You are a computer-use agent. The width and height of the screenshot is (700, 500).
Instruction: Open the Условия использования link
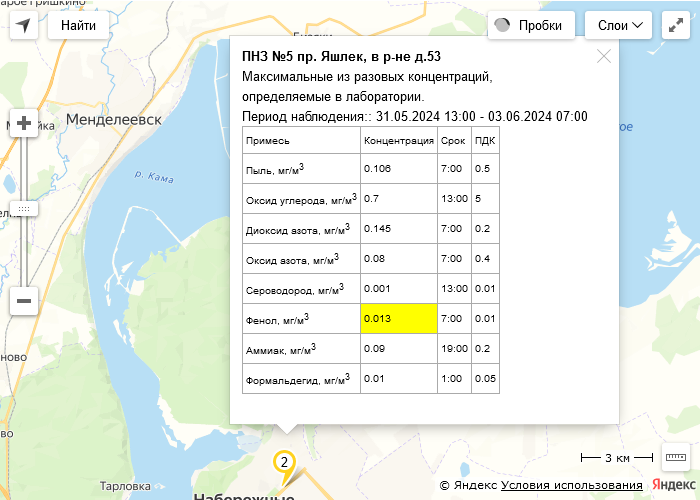point(571,485)
